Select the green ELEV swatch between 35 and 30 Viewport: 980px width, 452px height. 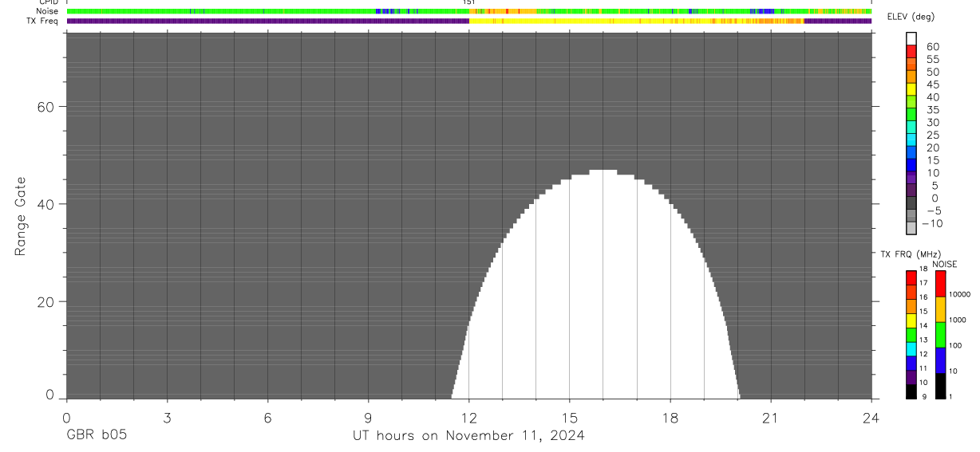(911, 114)
